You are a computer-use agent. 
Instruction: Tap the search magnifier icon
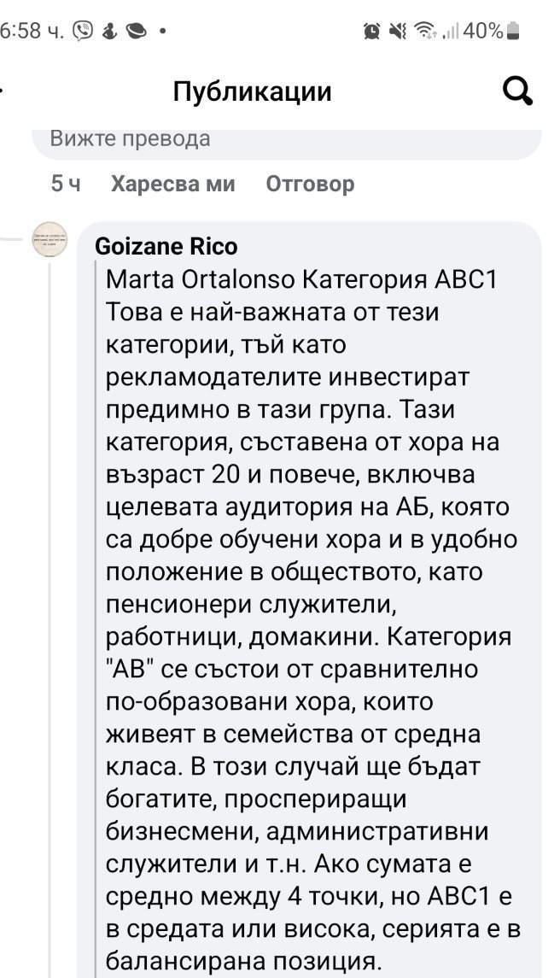pyautogui.click(x=517, y=91)
